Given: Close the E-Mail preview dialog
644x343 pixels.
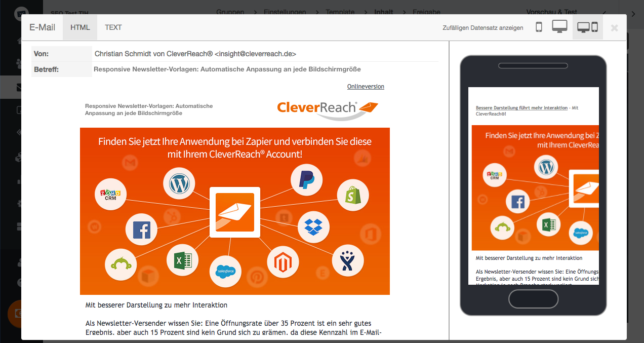Looking at the screenshot, I should click(x=614, y=28).
